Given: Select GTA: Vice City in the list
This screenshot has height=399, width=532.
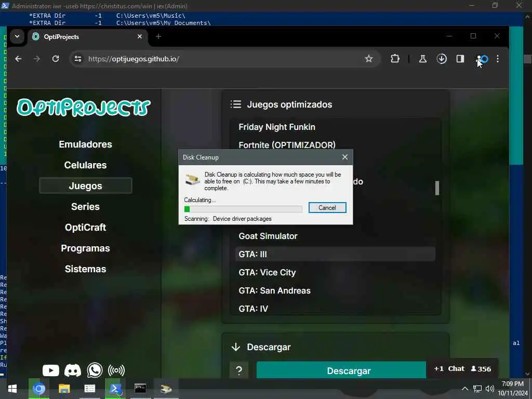Looking at the screenshot, I should [x=268, y=272].
